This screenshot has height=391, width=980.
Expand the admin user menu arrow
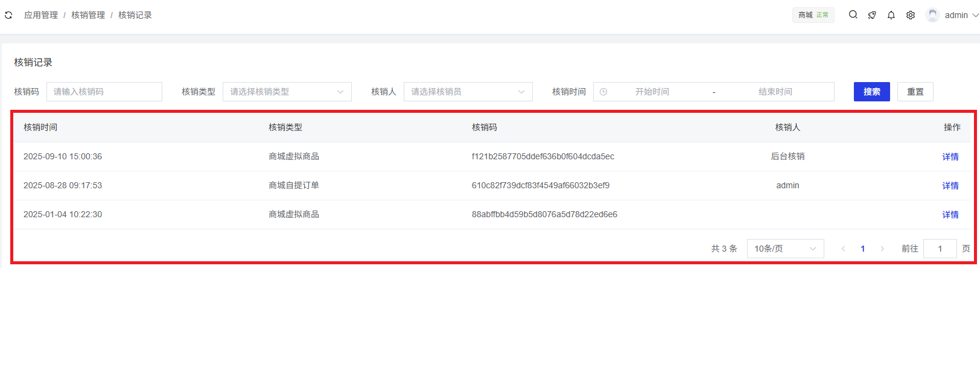(975, 15)
